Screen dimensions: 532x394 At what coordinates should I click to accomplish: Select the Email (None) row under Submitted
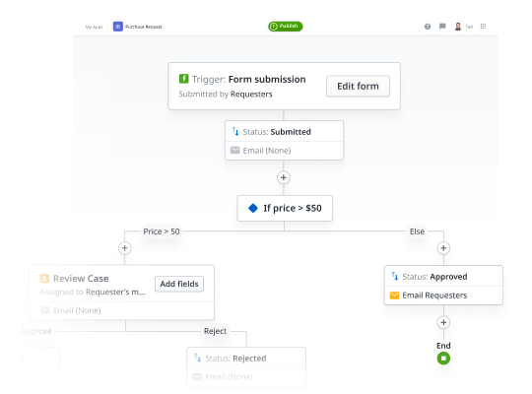tap(284, 151)
